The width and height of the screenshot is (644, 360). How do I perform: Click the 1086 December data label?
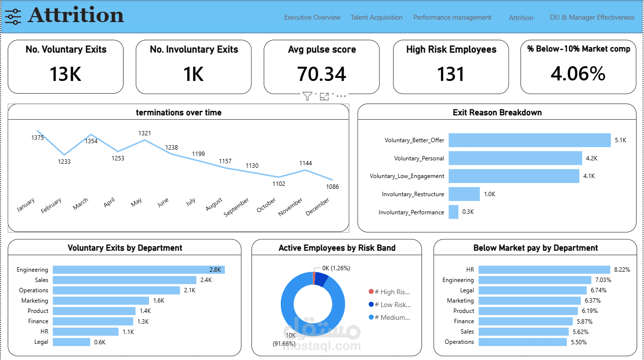click(332, 187)
